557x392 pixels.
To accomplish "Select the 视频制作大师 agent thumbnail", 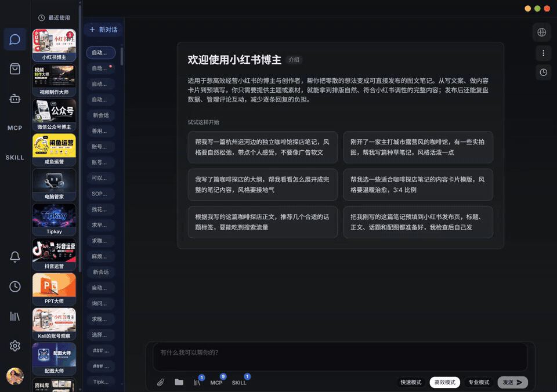I will [54, 80].
